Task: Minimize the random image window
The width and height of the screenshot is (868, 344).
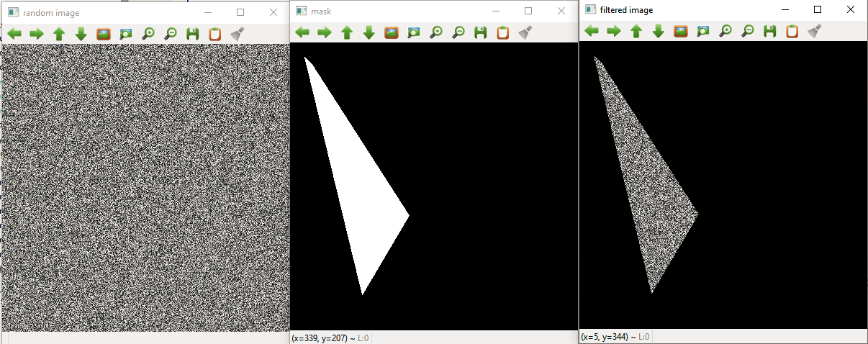Action: point(207,12)
